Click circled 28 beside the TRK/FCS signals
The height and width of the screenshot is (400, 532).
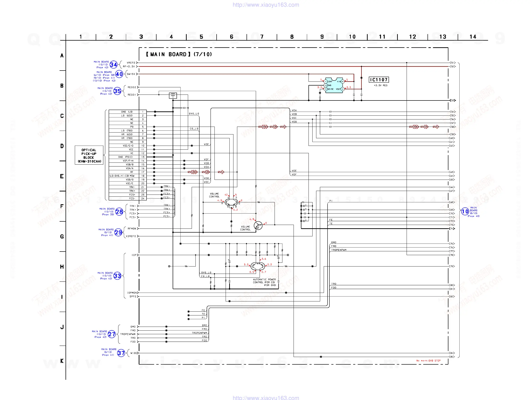point(119,212)
